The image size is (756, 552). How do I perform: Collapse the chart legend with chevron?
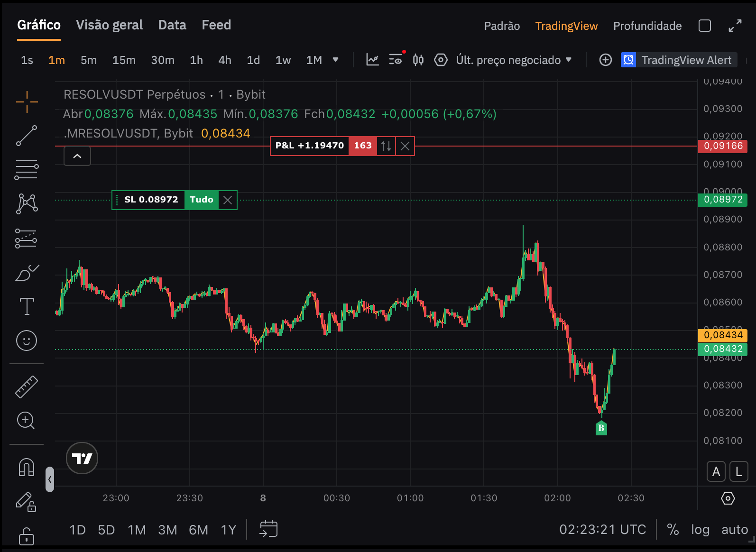[77, 156]
